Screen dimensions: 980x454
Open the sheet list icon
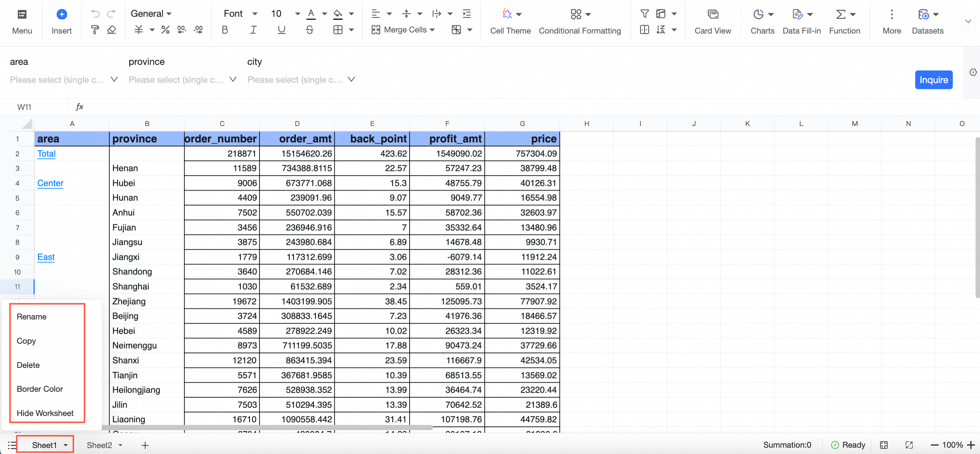pos(12,445)
